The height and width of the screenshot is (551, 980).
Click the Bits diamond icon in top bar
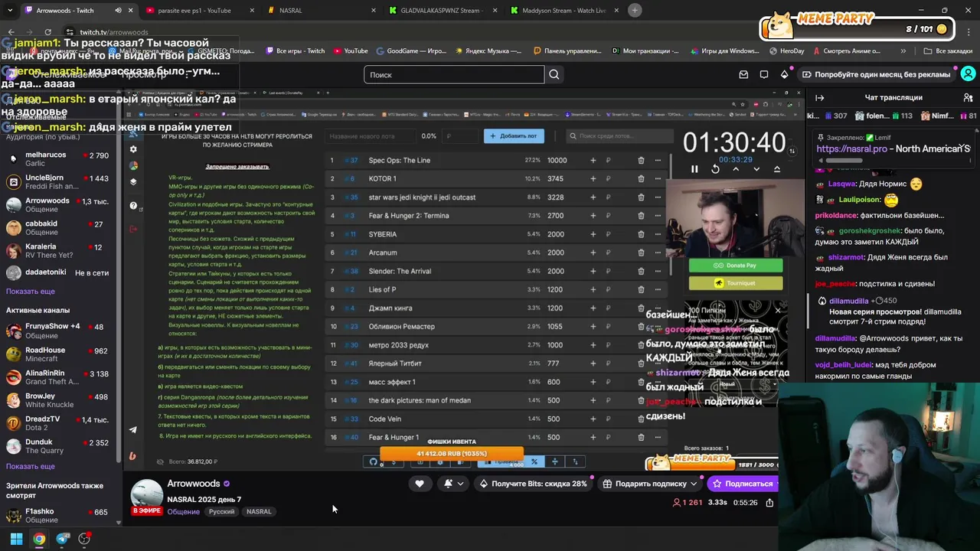click(x=784, y=74)
